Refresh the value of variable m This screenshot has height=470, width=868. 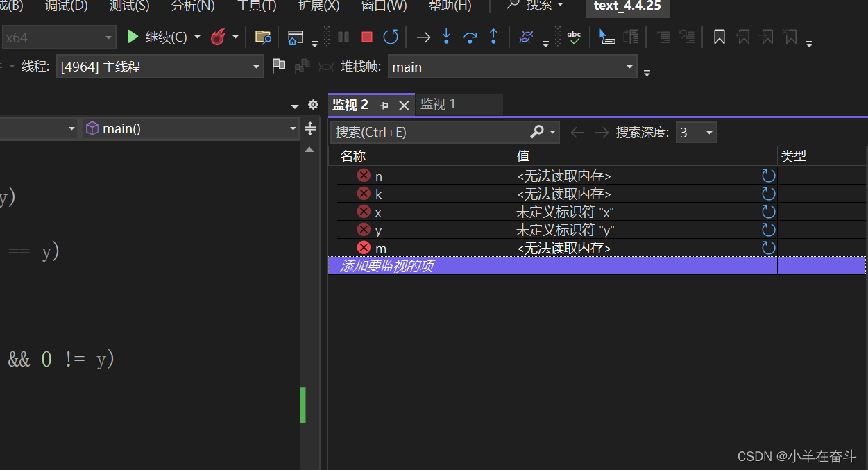click(768, 248)
